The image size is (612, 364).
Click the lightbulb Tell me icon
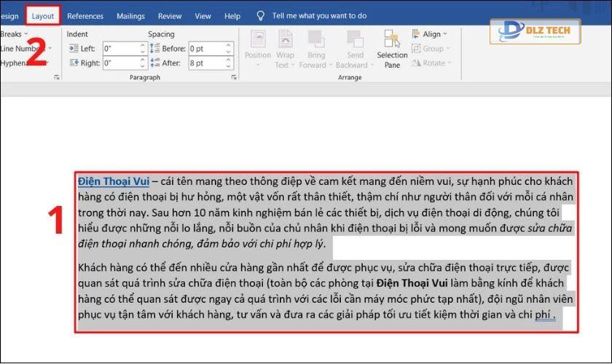click(260, 15)
